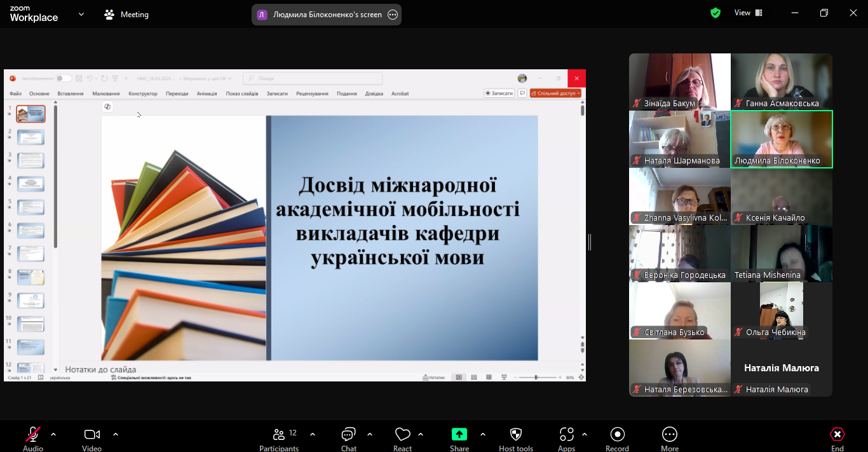The height and width of the screenshot is (452, 868).
Task: Unmute the Audio microphone
Action: (x=33, y=435)
